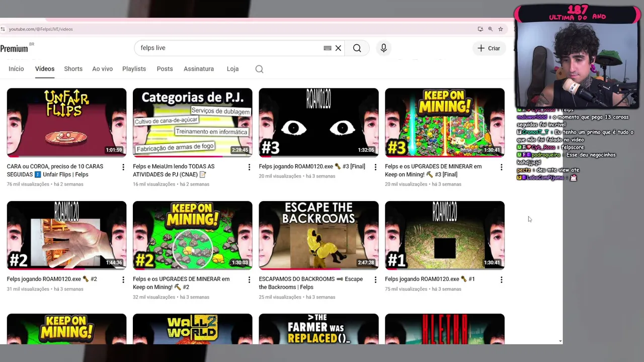Viewport: 644px width, 362px height.
Task: Open the Posts tab
Action: [165, 69]
